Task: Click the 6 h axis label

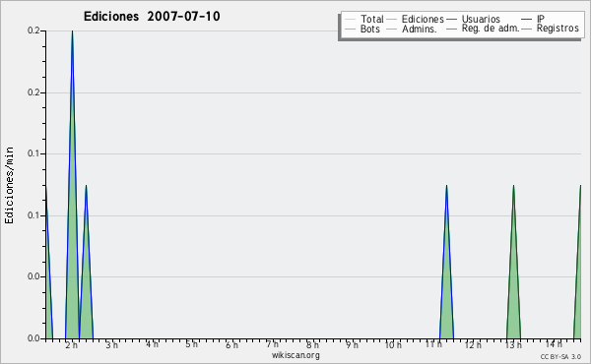Action: (231, 345)
